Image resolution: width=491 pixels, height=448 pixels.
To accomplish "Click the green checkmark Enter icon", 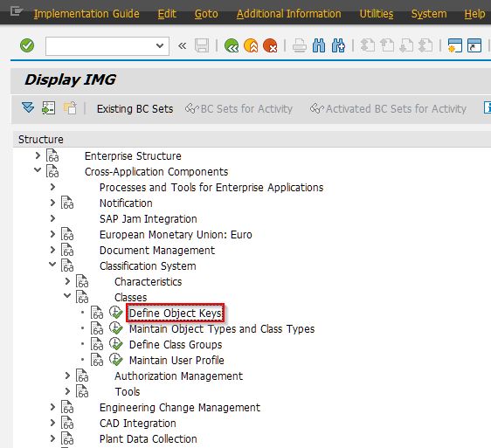I will point(27,45).
